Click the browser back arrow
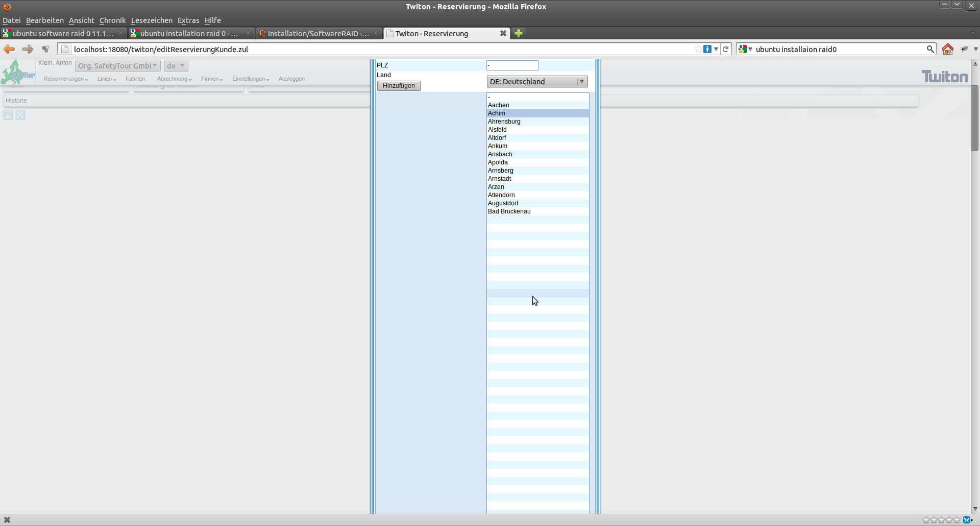Image resolution: width=980 pixels, height=526 pixels. pyautogui.click(x=9, y=49)
